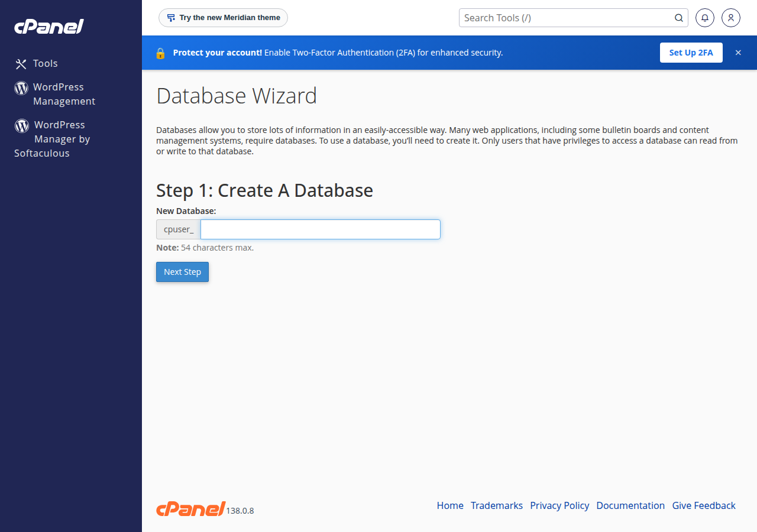Open the Documentation footer link
757x532 pixels.
(630, 505)
